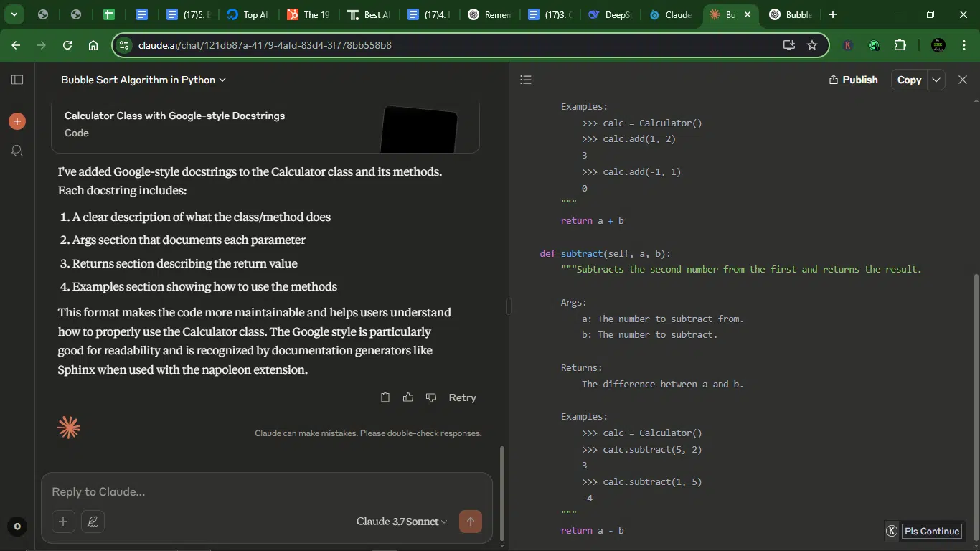
Task: Click 'Examples section showing how to use' item
Action: [204, 286]
